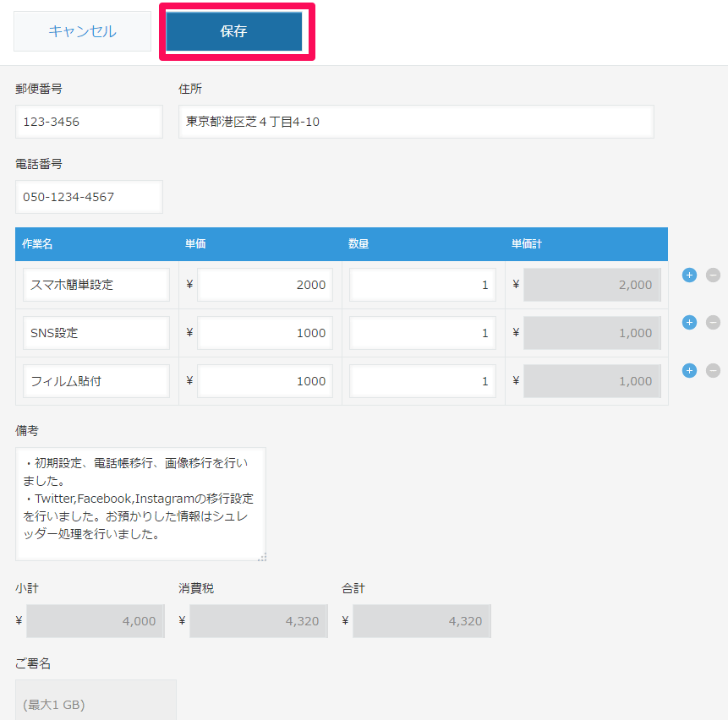Screen dimensions: 728x720
Task: Click quantity field in SNS設定 row
Action: click(423, 333)
